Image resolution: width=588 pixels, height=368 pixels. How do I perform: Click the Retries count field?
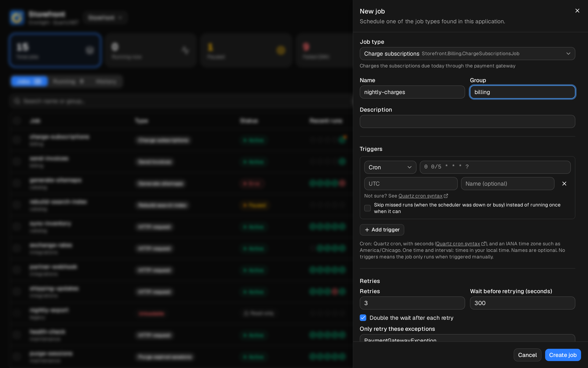[412, 303]
